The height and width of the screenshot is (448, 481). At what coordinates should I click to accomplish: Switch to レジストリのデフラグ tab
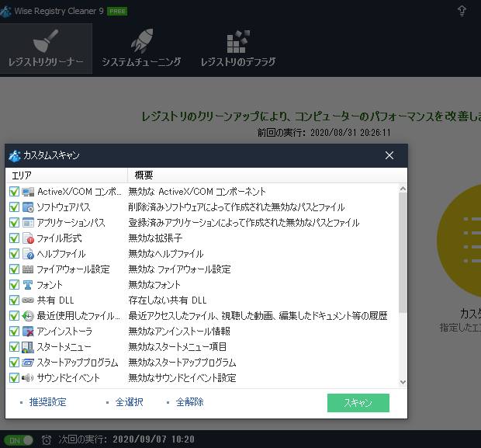(238, 48)
